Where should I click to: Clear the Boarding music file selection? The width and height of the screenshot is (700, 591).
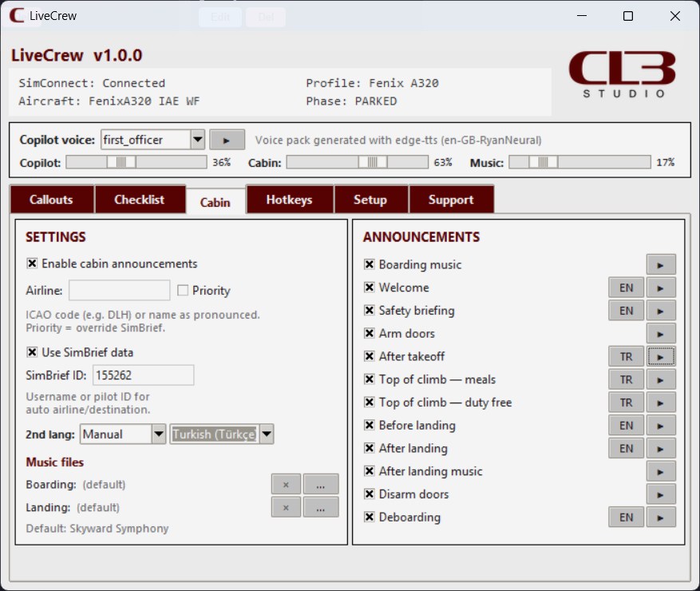[x=286, y=483]
